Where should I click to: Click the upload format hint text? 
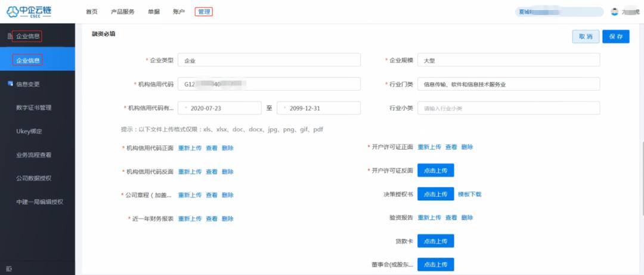tap(222, 129)
